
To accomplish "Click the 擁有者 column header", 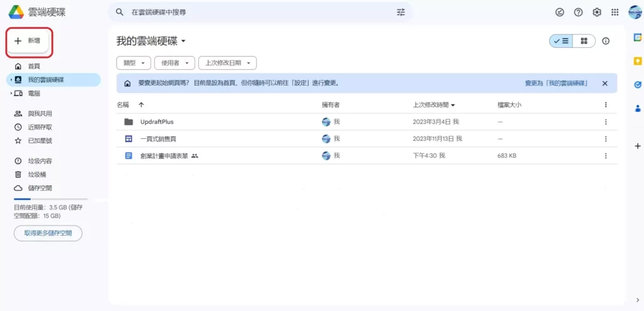I will (x=331, y=105).
